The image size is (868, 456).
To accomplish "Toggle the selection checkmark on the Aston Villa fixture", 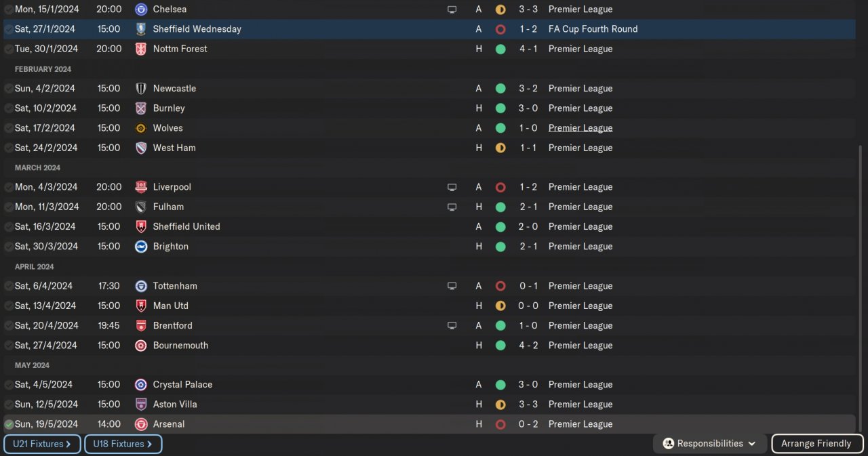I will click(x=9, y=405).
